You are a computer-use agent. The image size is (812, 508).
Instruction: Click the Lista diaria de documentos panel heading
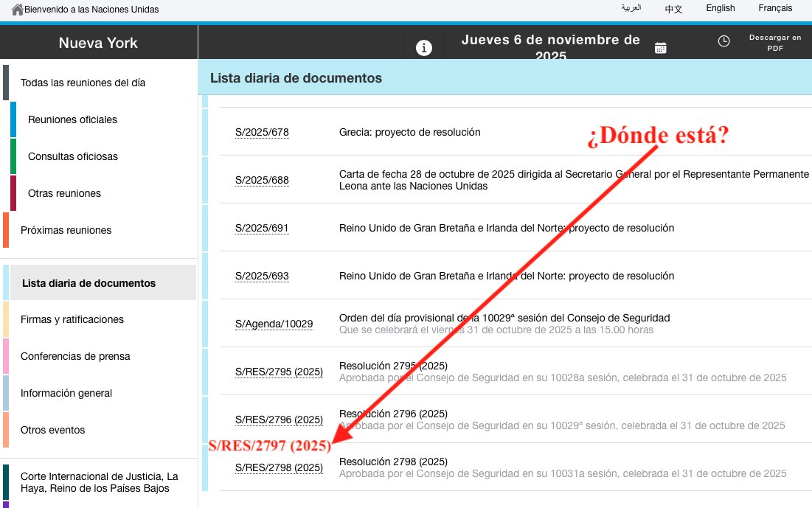coord(296,77)
